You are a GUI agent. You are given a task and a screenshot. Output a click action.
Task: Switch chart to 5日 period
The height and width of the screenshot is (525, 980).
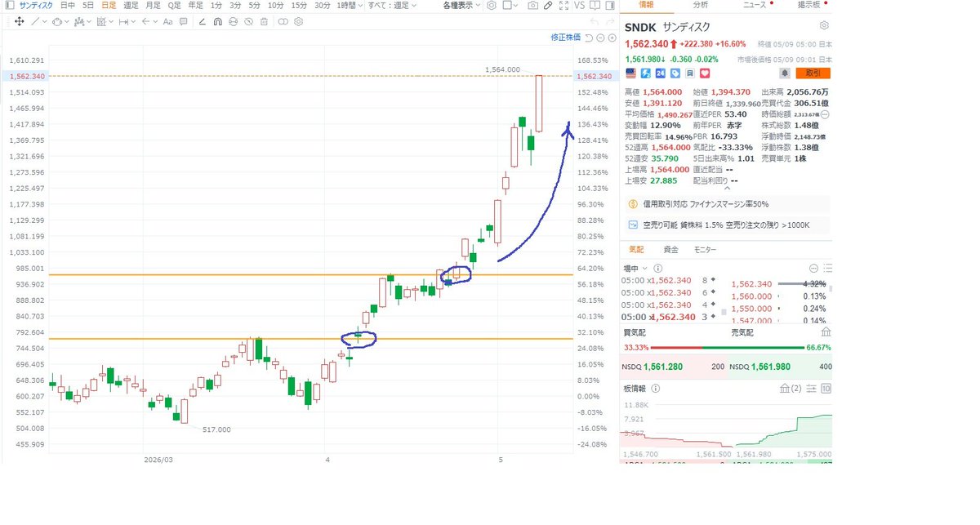pos(88,5)
